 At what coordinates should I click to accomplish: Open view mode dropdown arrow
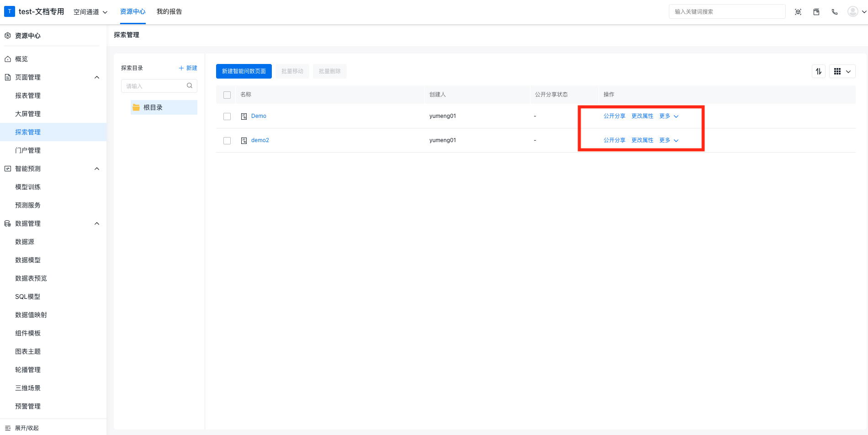848,71
